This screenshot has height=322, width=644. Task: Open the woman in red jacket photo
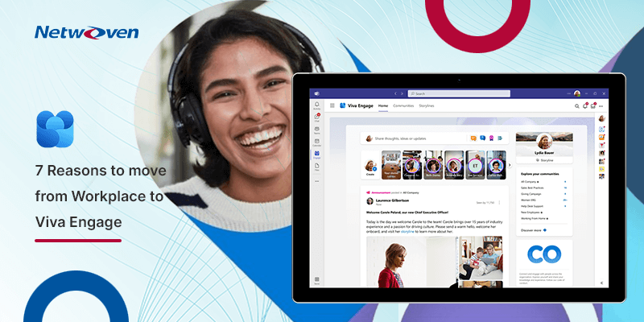coord(412,261)
